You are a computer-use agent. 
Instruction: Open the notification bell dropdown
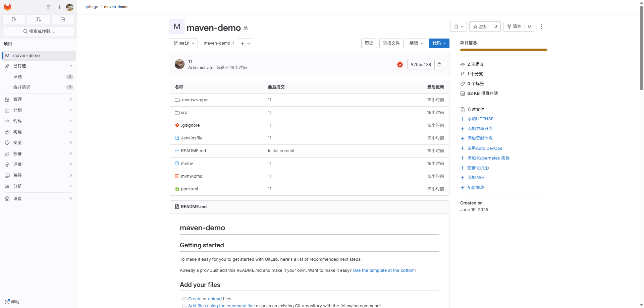click(458, 26)
